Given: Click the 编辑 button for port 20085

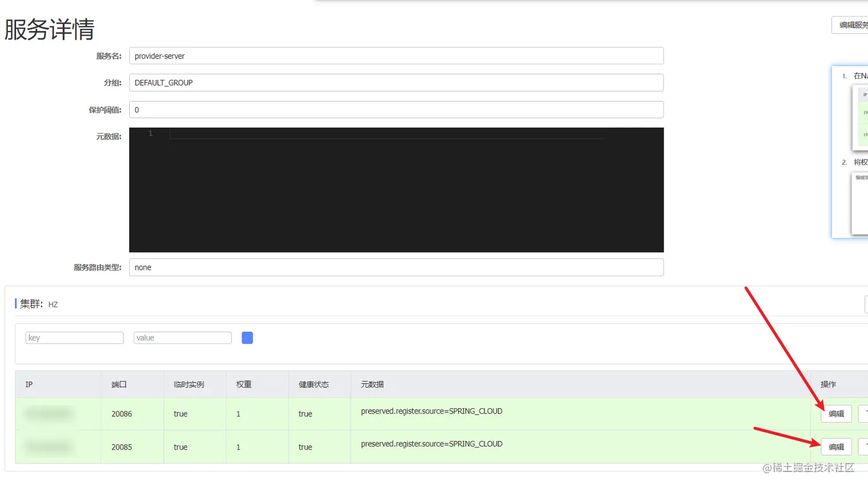Looking at the screenshot, I should 836,447.
